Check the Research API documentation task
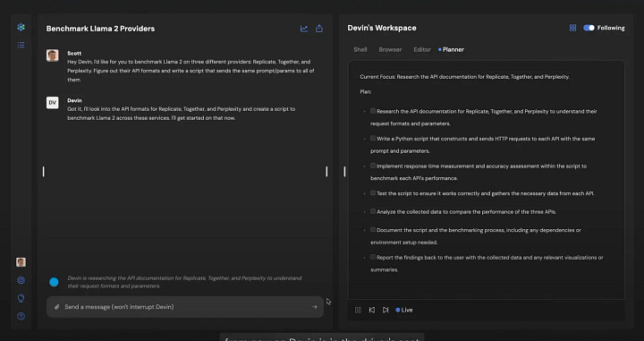This screenshot has height=341, width=644. click(373, 111)
